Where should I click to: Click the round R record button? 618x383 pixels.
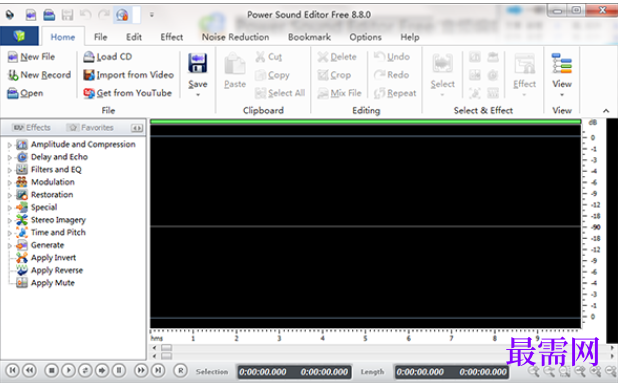pyautogui.click(x=180, y=370)
